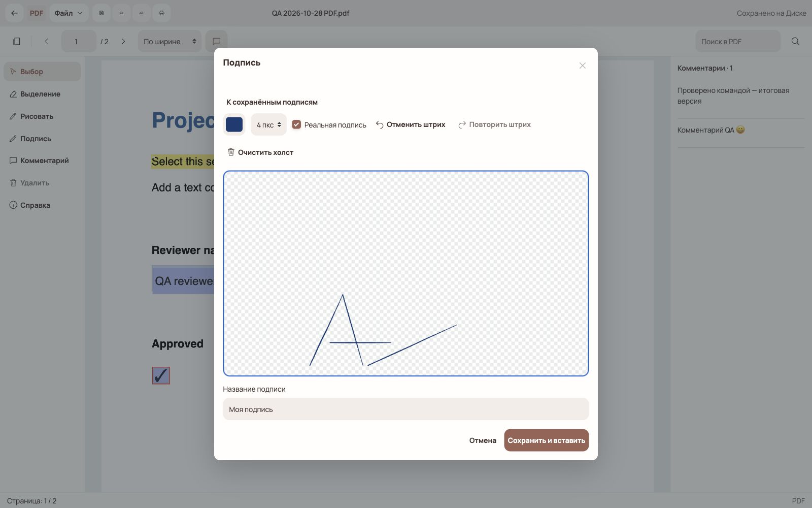The image size is (812, 508).
Task: Click Сохранить и вставить button
Action: point(547,440)
